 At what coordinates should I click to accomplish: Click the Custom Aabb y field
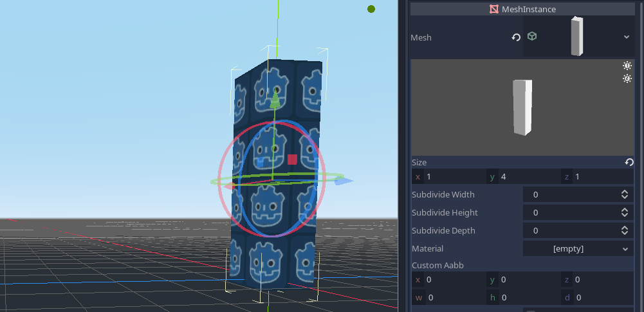click(x=523, y=280)
